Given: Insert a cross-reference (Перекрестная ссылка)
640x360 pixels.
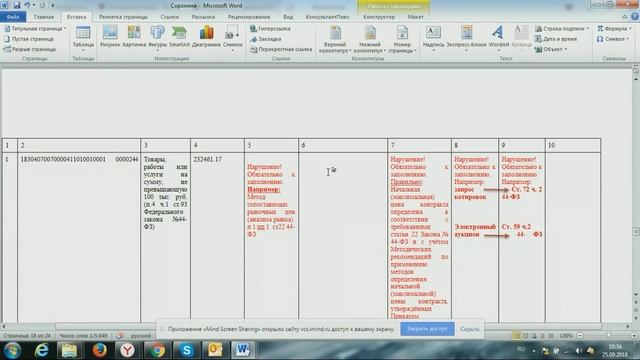Looking at the screenshot, I should pyautogui.click(x=281, y=49).
